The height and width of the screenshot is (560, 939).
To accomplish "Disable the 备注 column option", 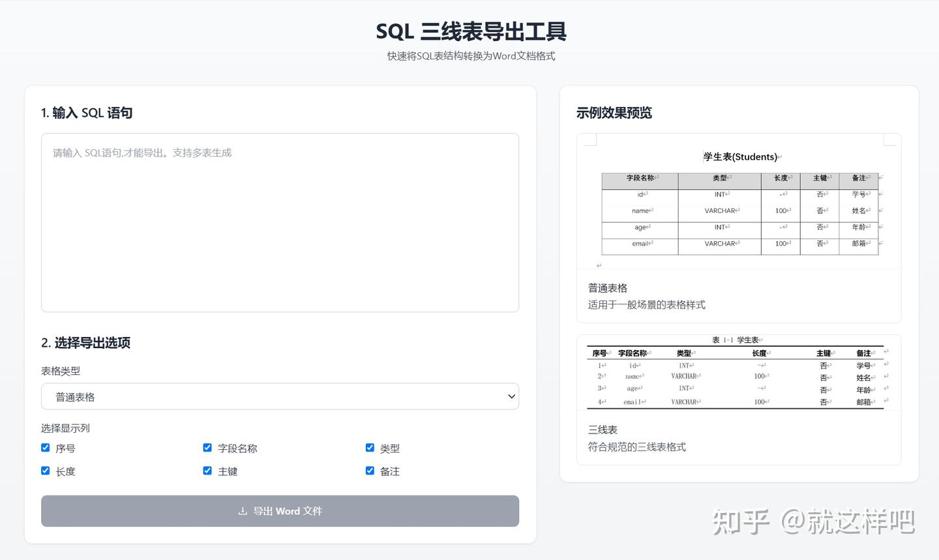I will click(x=370, y=471).
